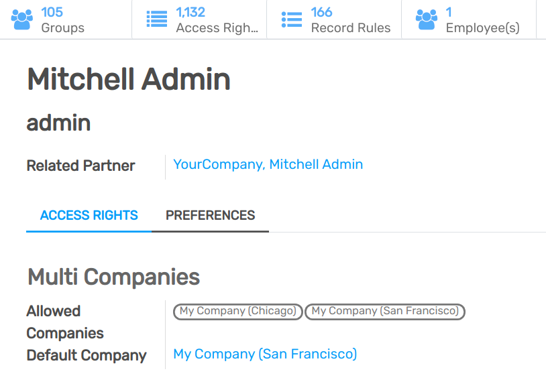This screenshot has width=546, height=392.
Task: Open the 1,132 Access Rights count
Action: click(190, 12)
